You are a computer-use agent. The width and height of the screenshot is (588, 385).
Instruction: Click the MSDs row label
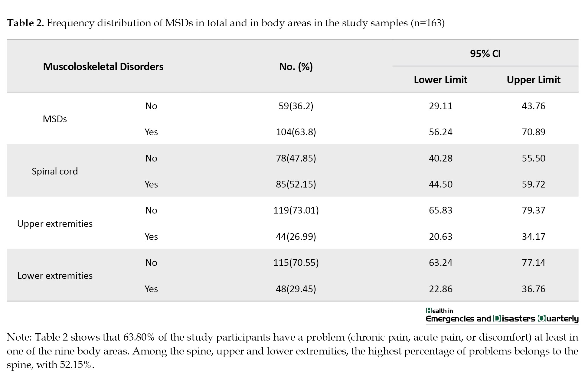(55, 119)
